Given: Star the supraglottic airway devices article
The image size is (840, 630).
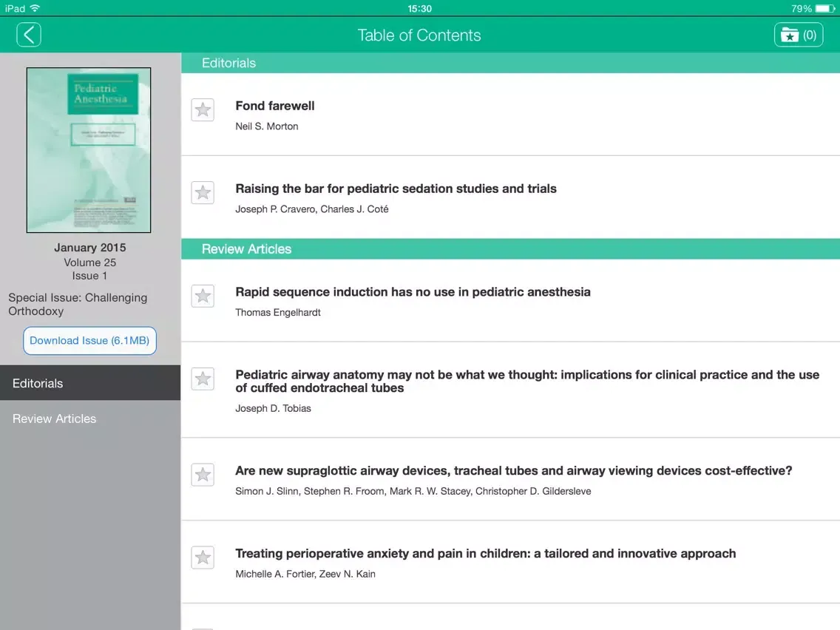Looking at the screenshot, I should [203, 475].
